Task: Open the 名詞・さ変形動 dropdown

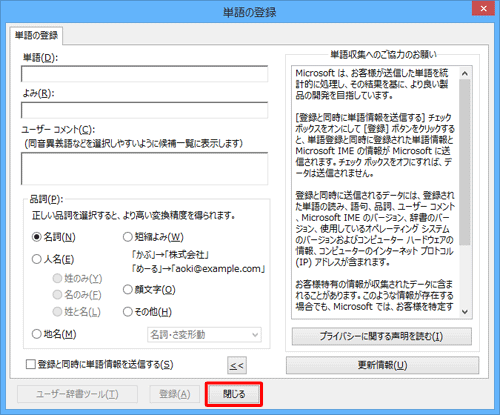Action: pos(204,335)
